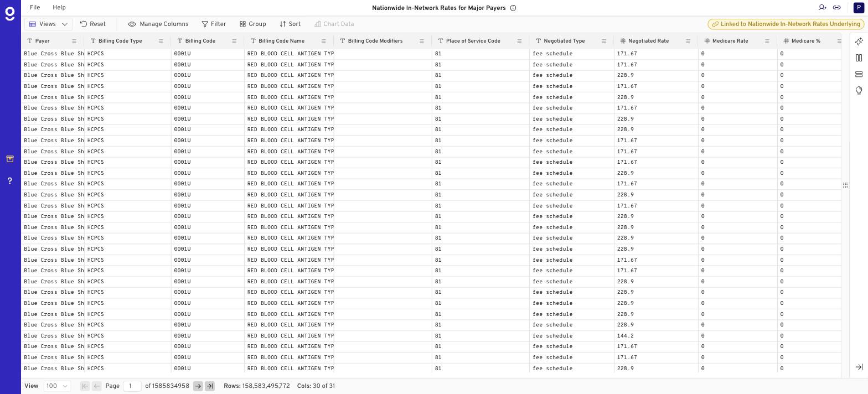Screen dimensions: 868x394
Task: Open the Billing Code Modifiers column menu
Action: pyautogui.click(x=422, y=41)
